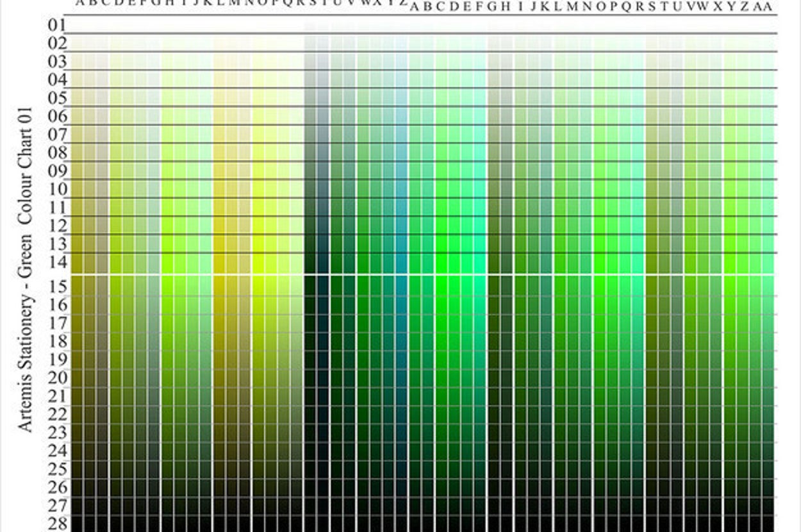Click the "AA" column header
This screenshot has height=532, width=801.
click(763, 6)
